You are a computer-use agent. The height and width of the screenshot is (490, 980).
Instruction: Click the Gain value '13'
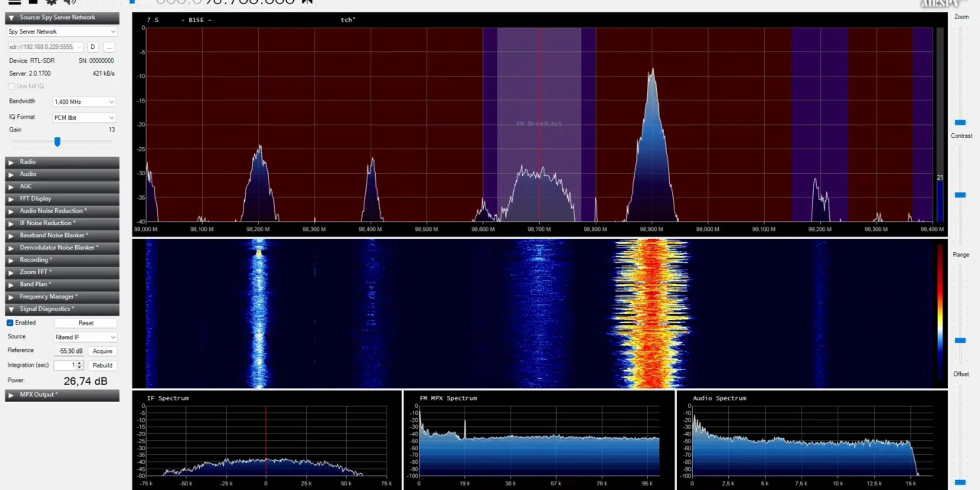pos(112,130)
